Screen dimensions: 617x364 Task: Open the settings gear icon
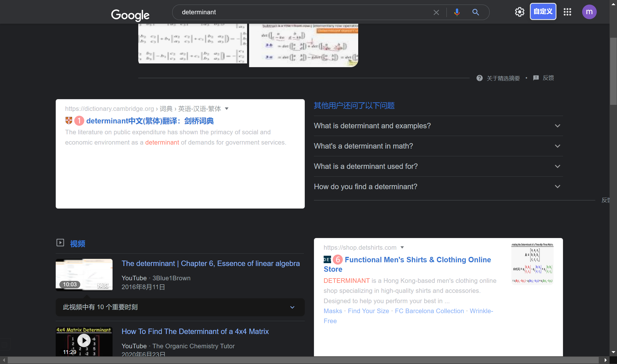pyautogui.click(x=520, y=12)
